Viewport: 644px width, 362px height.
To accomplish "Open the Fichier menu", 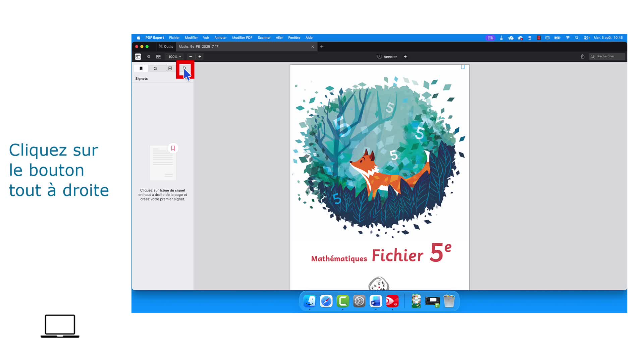I will click(x=174, y=38).
